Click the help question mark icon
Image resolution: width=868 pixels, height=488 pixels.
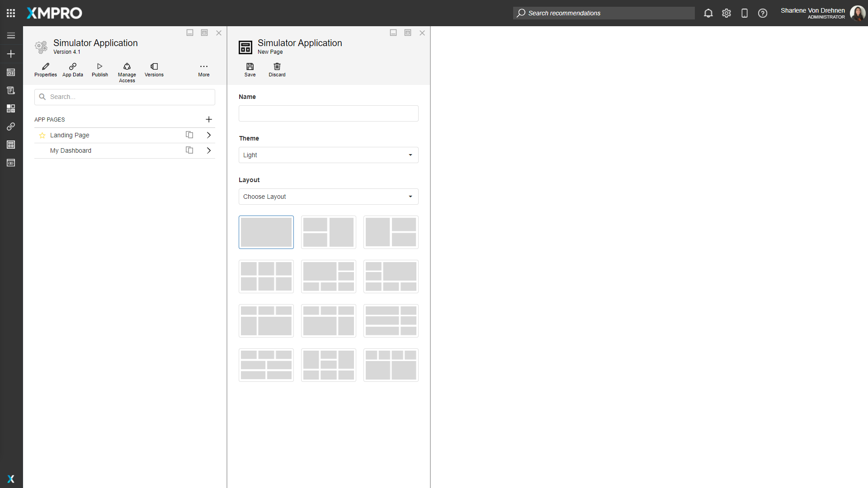click(763, 13)
